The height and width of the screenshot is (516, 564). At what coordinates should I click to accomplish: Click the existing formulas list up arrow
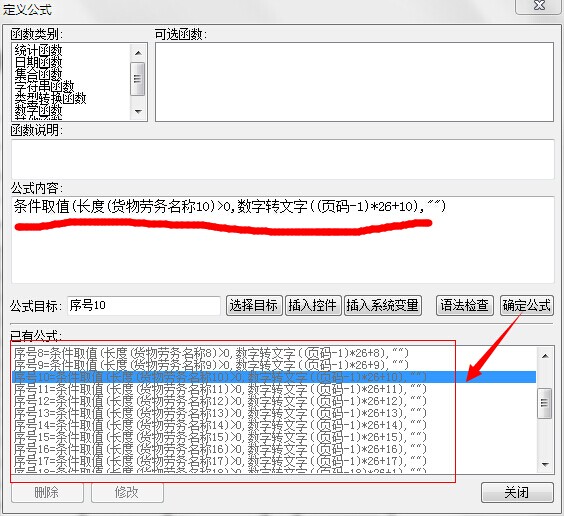[x=545, y=356]
